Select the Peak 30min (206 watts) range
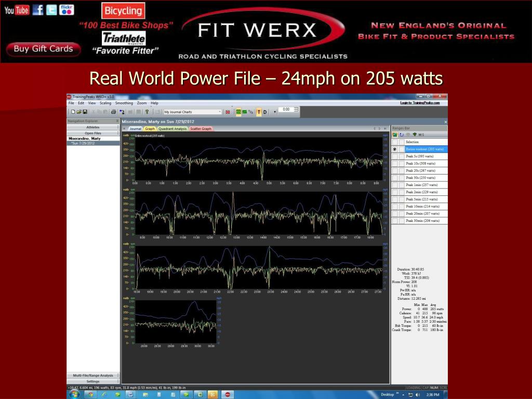Screen dimensions: 532x399 422,221
